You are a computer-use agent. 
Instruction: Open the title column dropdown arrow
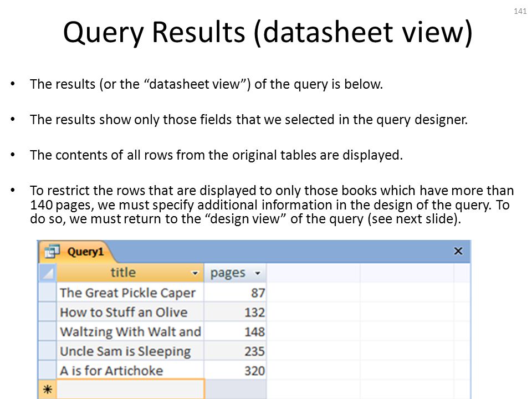(x=195, y=273)
